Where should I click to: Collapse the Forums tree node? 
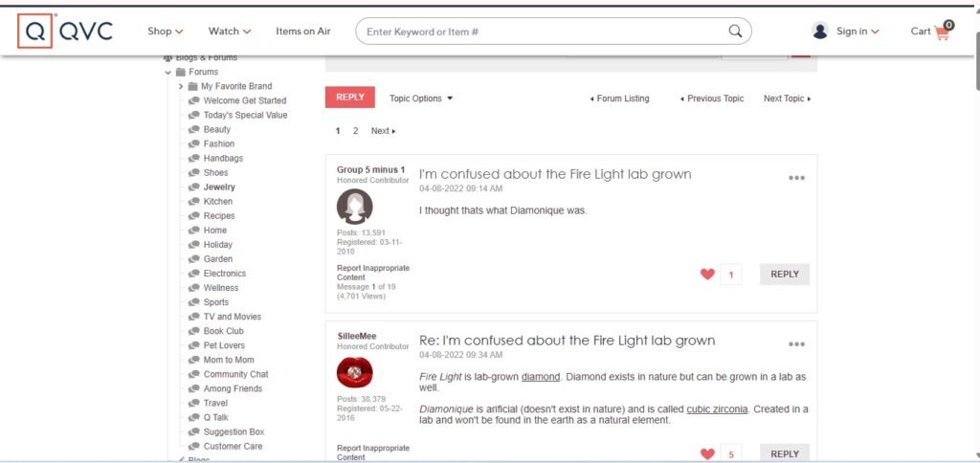168,73
